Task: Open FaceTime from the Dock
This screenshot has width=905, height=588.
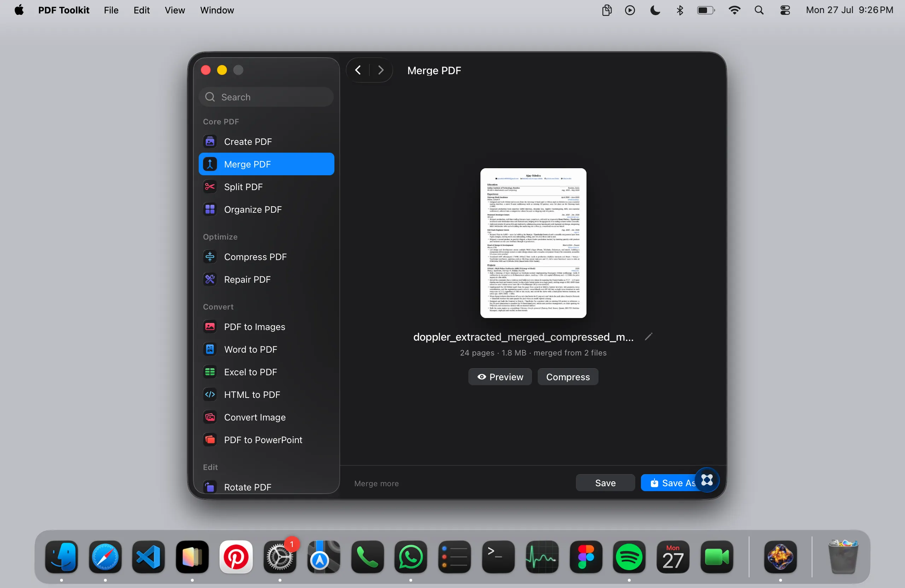Action: tap(717, 557)
